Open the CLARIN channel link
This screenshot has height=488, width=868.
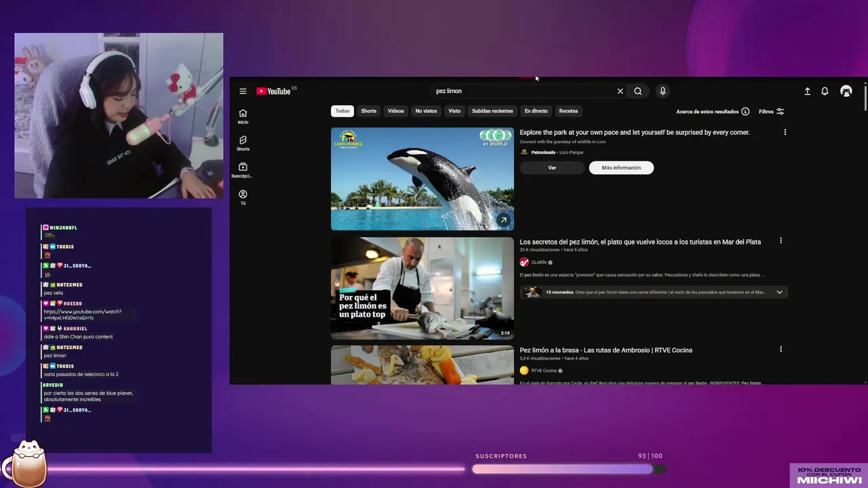(539, 262)
